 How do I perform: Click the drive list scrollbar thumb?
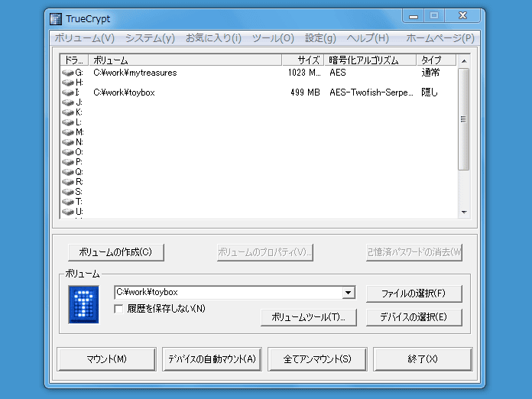tap(463, 119)
